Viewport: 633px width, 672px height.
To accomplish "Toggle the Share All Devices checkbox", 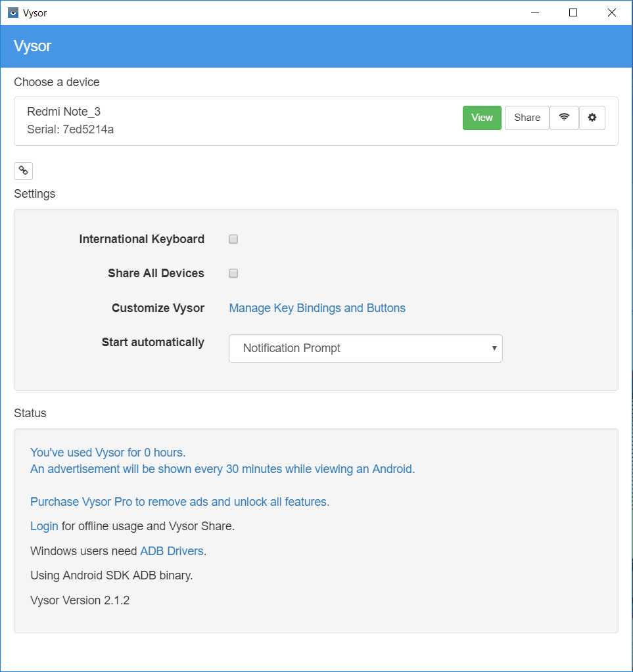I will [233, 273].
